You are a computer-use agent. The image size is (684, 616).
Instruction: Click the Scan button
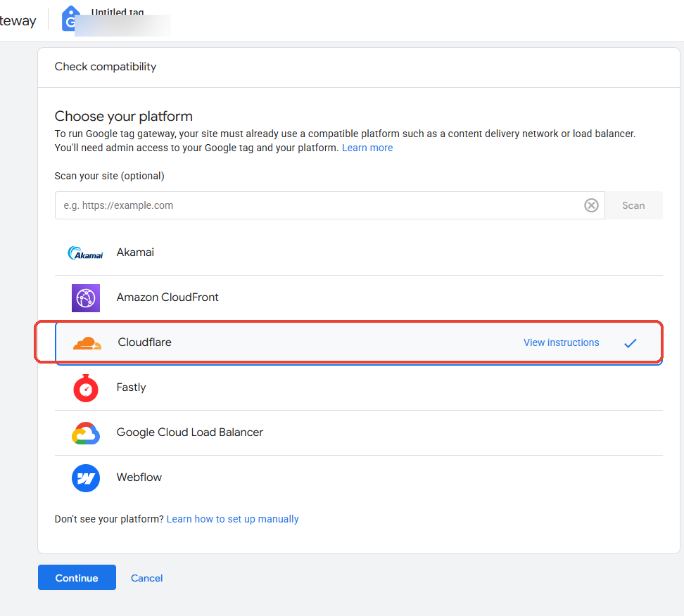633,205
